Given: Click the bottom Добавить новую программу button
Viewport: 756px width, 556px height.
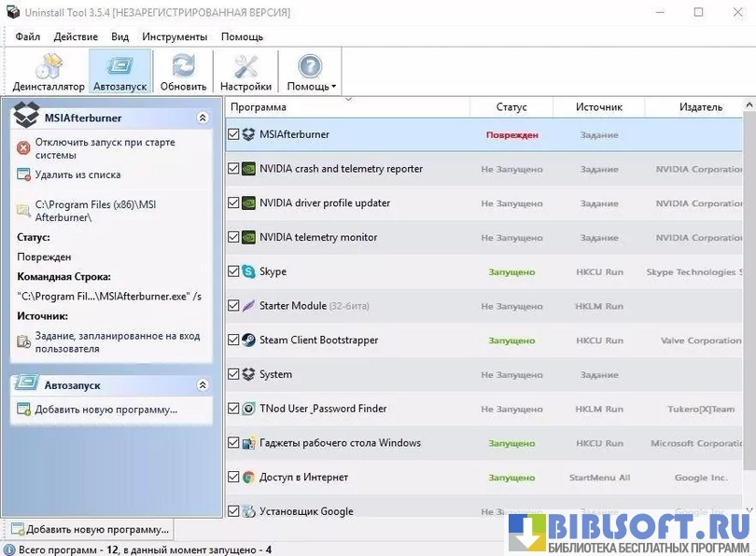Looking at the screenshot, I should click(90, 529).
